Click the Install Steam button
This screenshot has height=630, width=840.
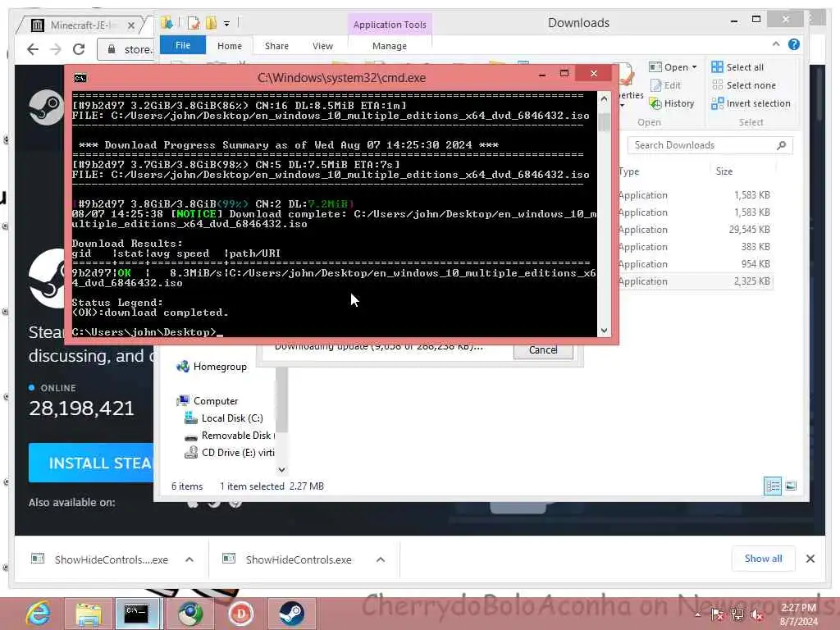91,463
